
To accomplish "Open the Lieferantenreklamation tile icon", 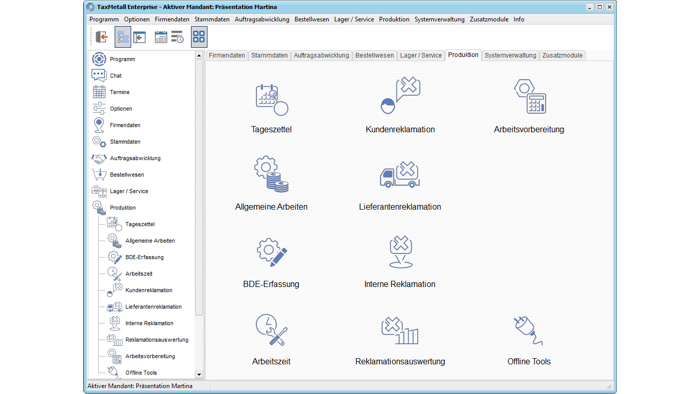I will click(x=400, y=174).
